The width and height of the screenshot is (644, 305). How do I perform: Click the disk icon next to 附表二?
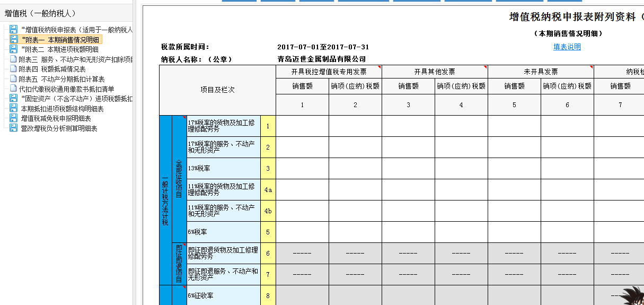[x=14, y=49]
